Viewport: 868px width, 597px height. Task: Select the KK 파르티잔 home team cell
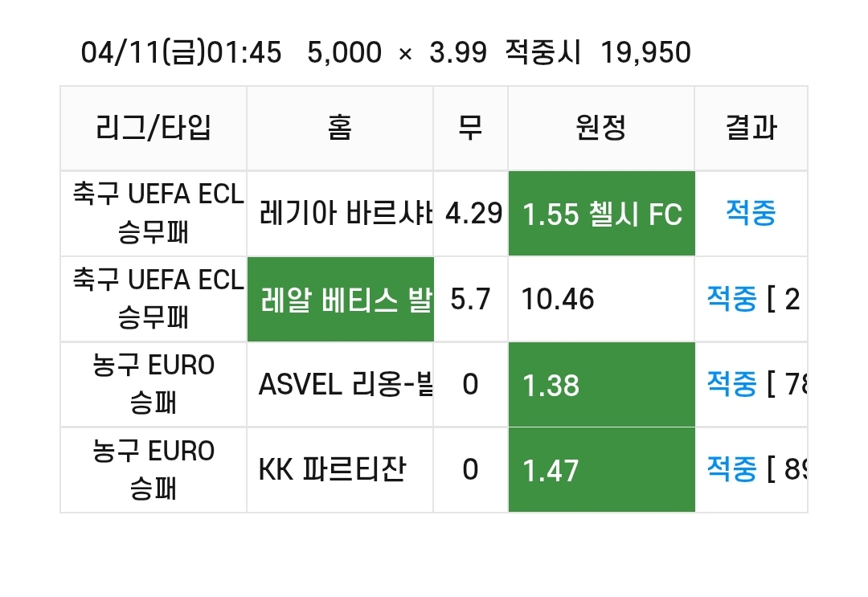[341, 470]
